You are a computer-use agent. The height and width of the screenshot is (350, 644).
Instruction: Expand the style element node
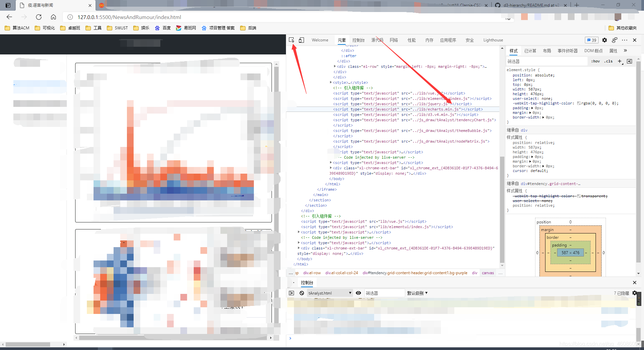tap(331, 82)
